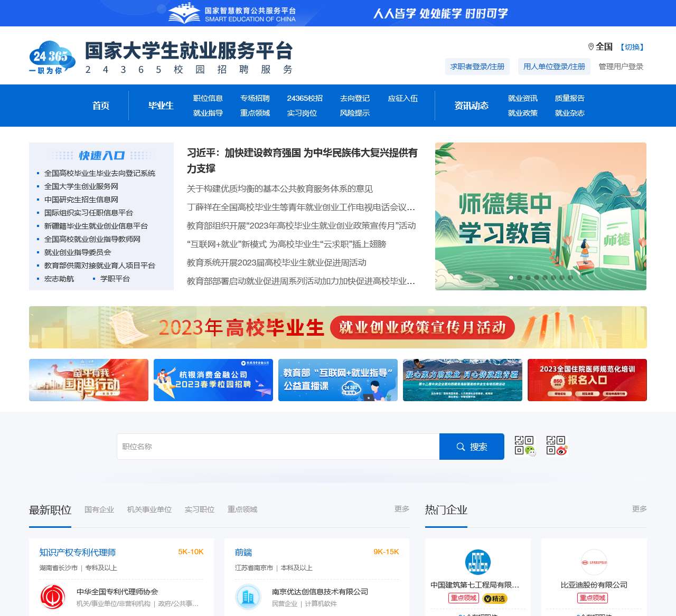
Task: Select 就业政策 in the navigation bar
Action: pyautogui.click(x=523, y=113)
